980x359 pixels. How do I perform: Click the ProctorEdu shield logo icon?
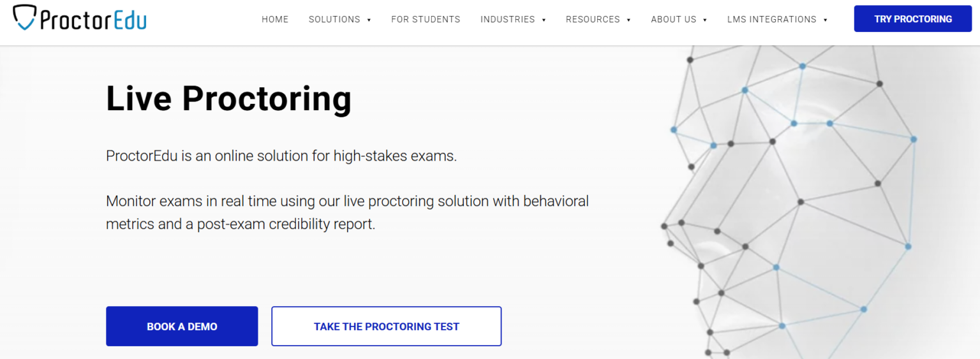point(24,18)
